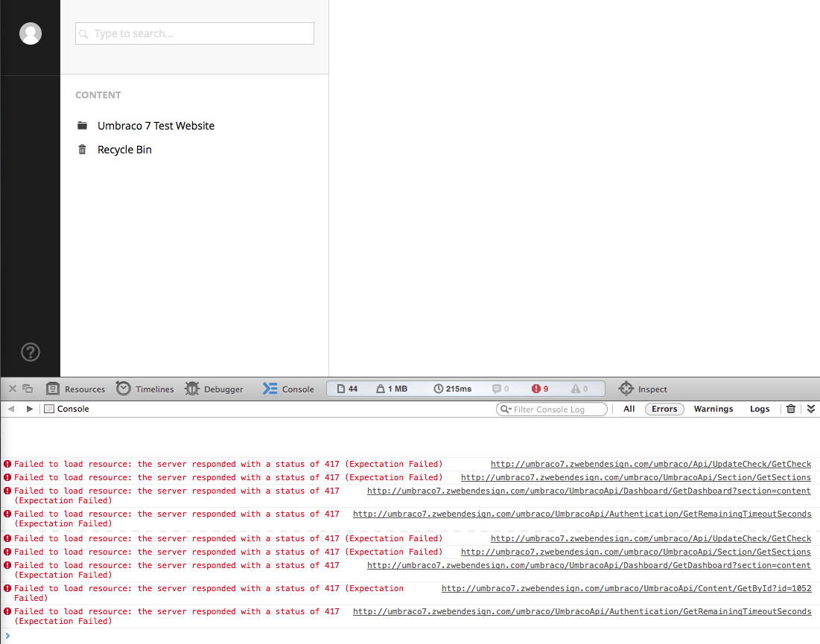Open the last GetRemainingTimeoutSeconds link

(582, 611)
